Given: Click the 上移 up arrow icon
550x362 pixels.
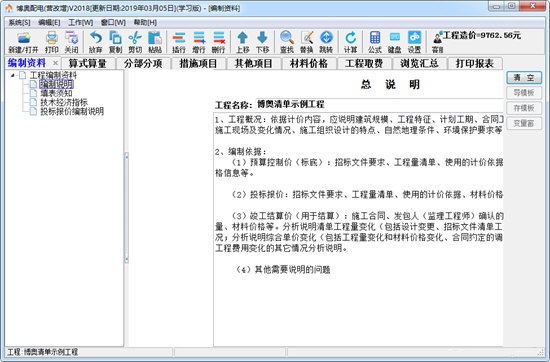Looking at the screenshot, I should pyautogui.click(x=243, y=38).
